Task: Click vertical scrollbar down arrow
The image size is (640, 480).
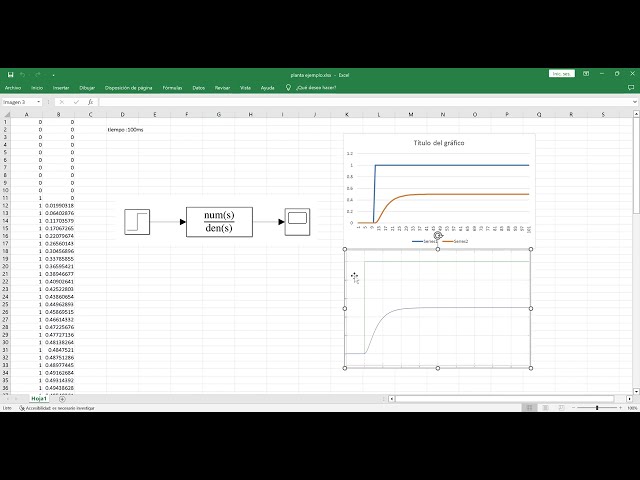Action: coord(636,391)
